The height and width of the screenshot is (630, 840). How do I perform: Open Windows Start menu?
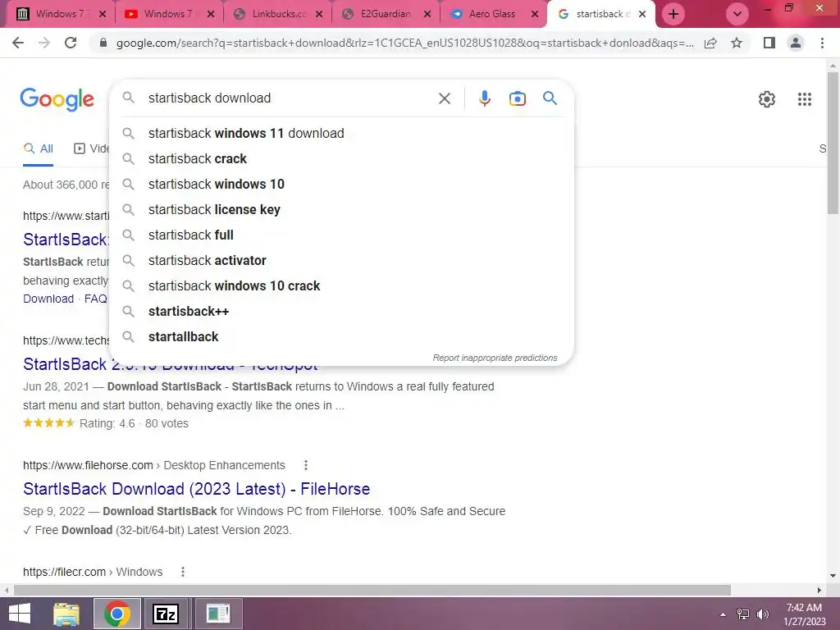20,614
